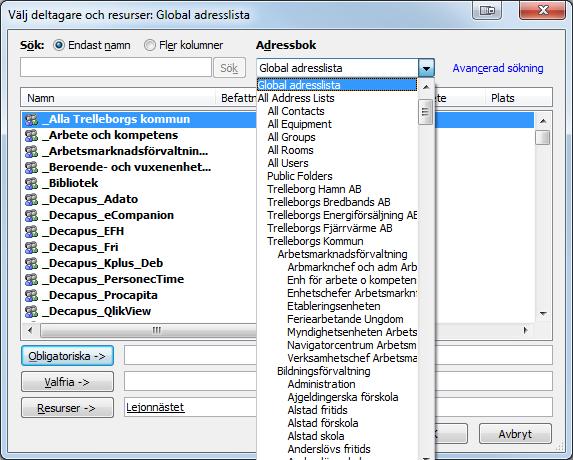Click the Resurser -> button

pyautogui.click(x=67, y=408)
